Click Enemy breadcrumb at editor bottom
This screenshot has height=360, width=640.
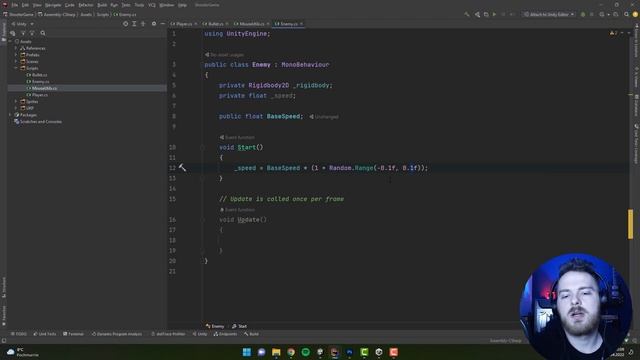[x=215, y=326]
